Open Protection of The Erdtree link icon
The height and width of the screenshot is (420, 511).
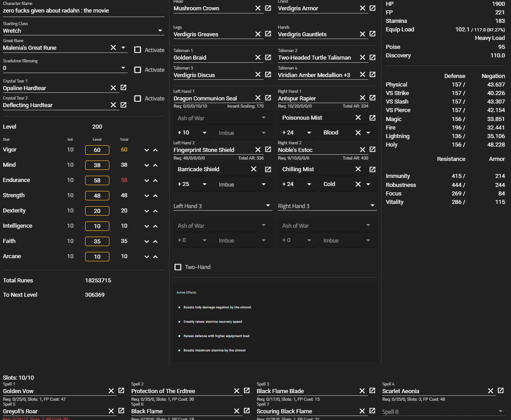click(x=247, y=391)
